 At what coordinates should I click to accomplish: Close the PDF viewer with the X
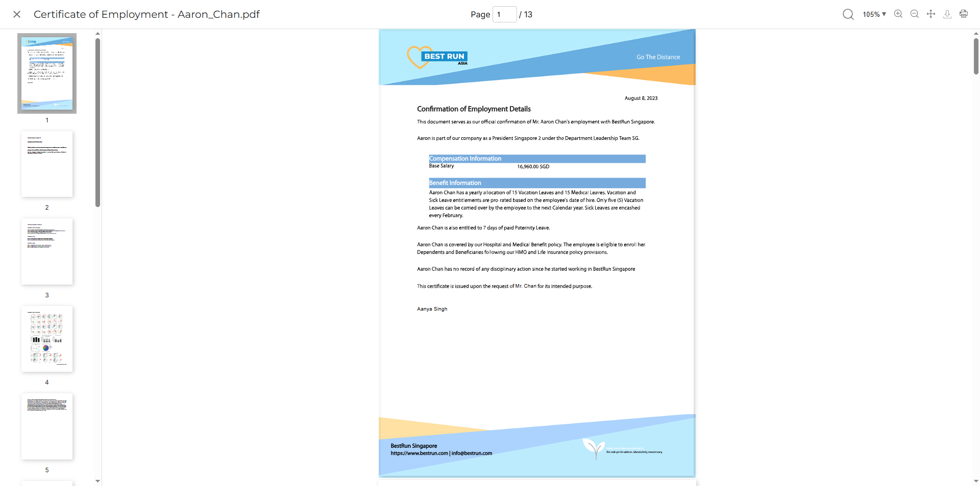click(x=17, y=14)
